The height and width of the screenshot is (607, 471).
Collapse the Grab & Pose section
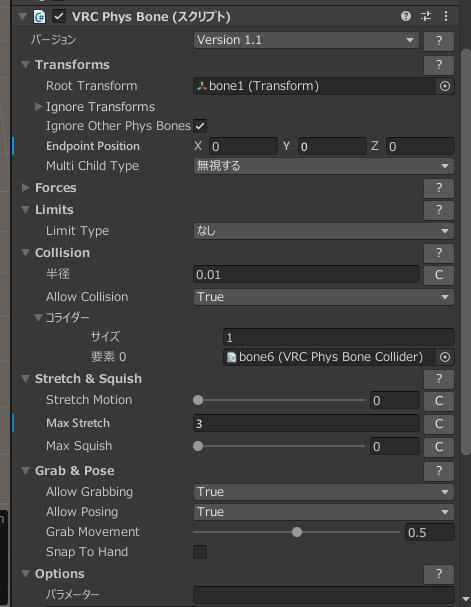pos(26,471)
